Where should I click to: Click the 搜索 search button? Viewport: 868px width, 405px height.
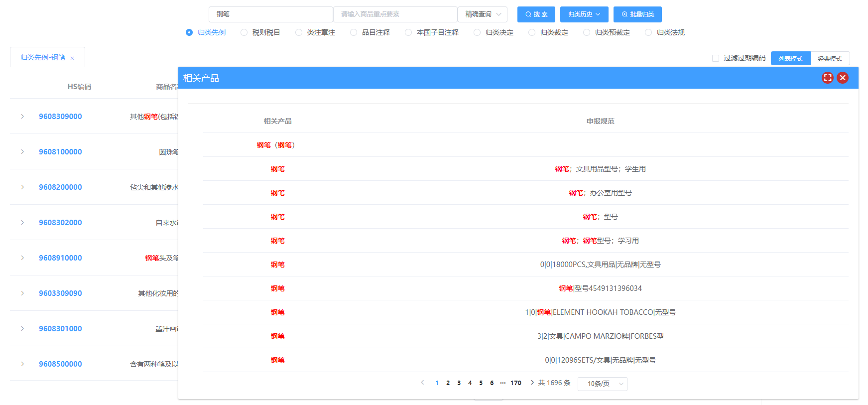(x=536, y=14)
